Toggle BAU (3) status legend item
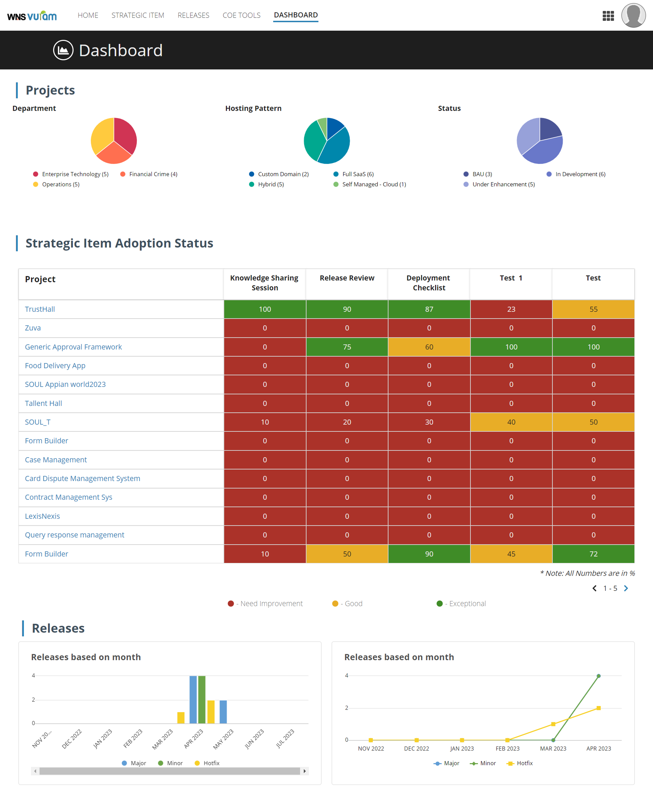Viewport: 653px width, 812px height. coord(478,174)
